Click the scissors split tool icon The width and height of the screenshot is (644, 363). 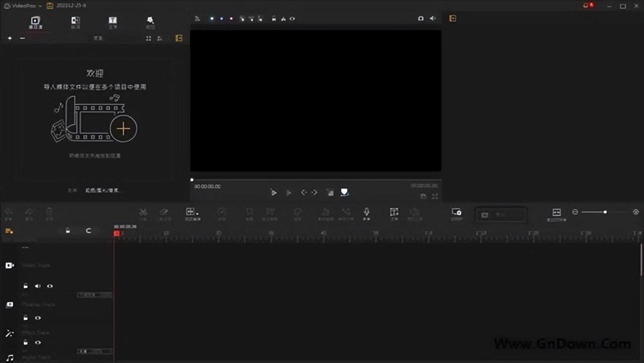pyautogui.click(x=143, y=212)
